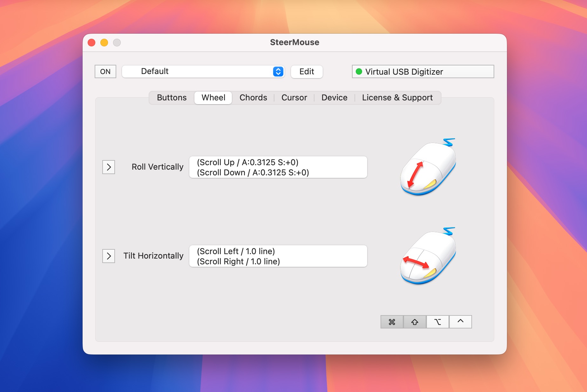The image size is (587, 392).
Task: Toggle the Option modifier key button
Action: [438, 322]
